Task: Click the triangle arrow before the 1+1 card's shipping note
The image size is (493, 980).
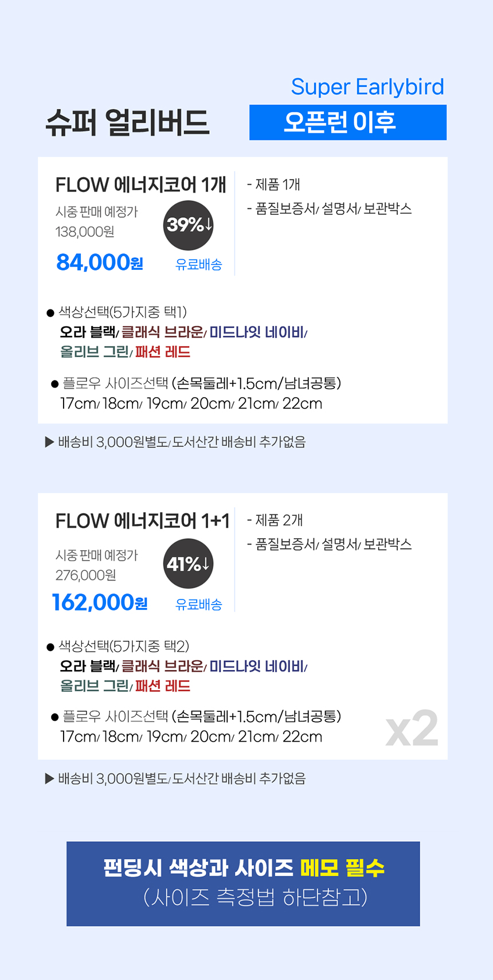Action: [49, 778]
